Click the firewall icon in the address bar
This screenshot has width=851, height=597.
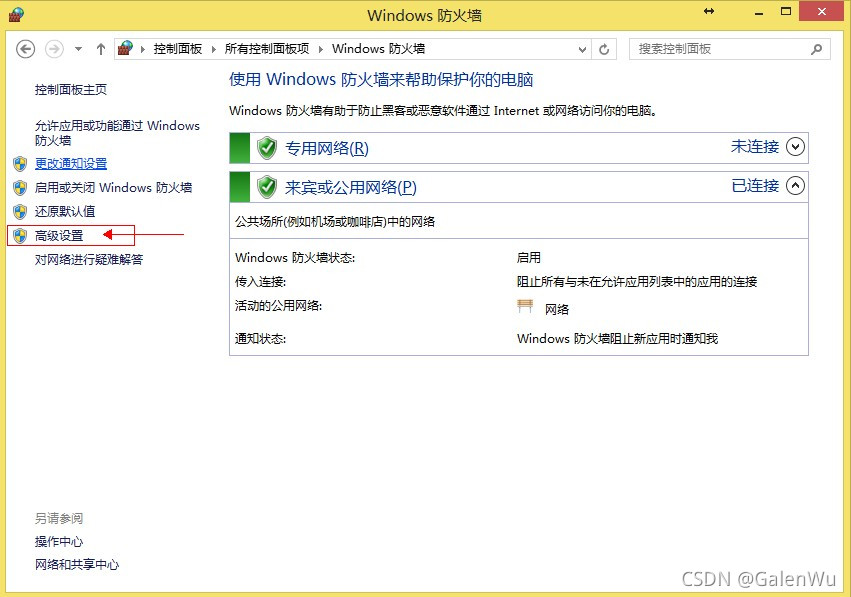(125, 48)
